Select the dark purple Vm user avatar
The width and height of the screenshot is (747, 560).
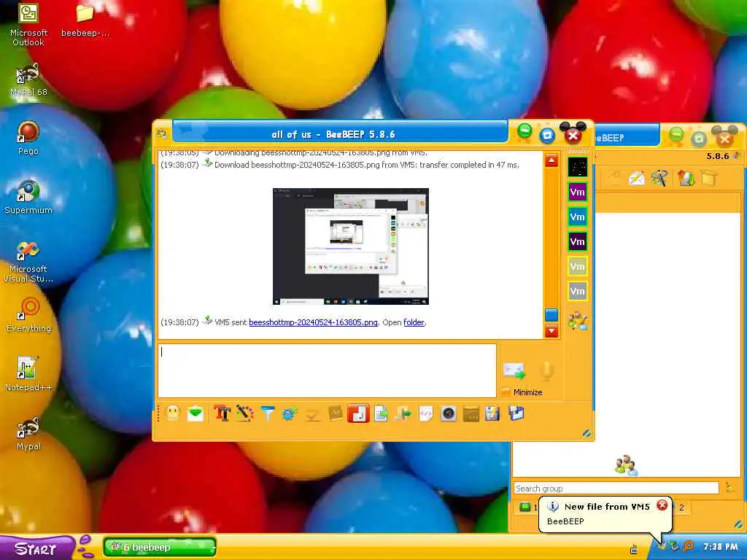[x=578, y=241]
